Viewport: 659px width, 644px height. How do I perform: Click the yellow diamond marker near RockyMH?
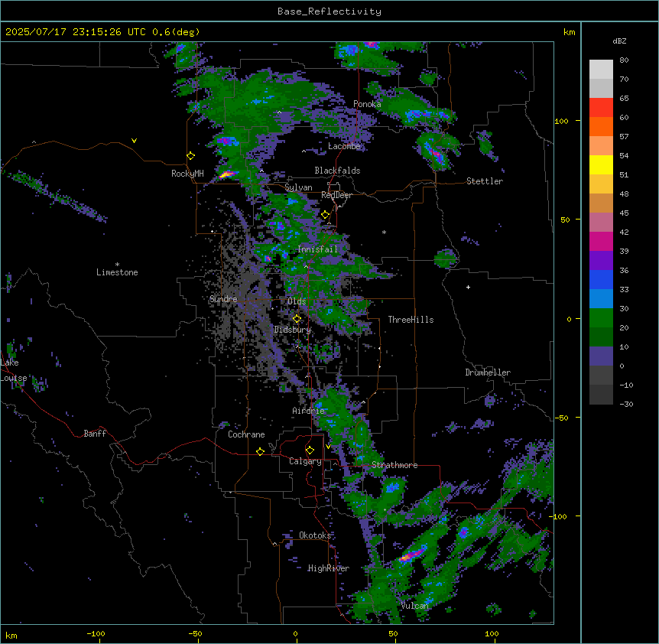click(191, 156)
